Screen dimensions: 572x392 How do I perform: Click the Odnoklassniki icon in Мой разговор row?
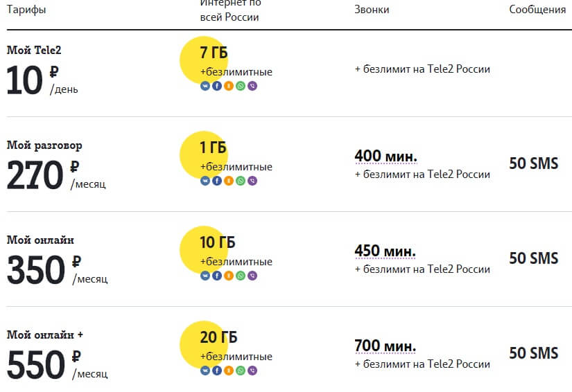229,181
